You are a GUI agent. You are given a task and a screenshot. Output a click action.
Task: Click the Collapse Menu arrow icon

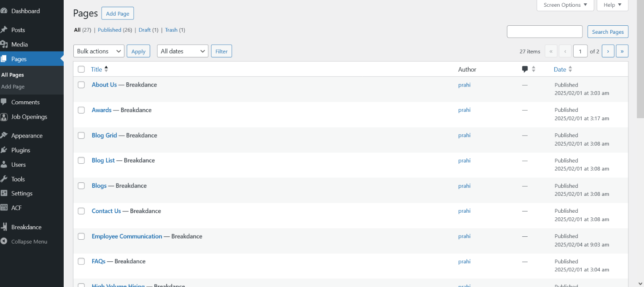click(4, 242)
